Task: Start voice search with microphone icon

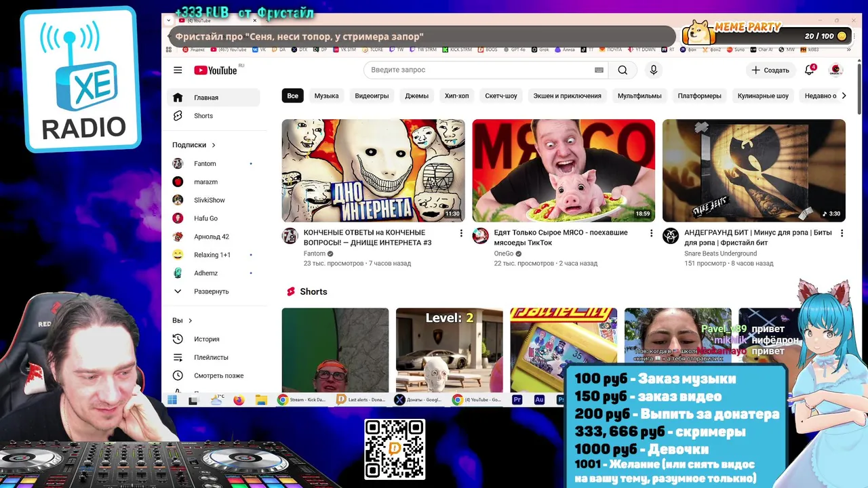Action: click(x=654, y=70)
